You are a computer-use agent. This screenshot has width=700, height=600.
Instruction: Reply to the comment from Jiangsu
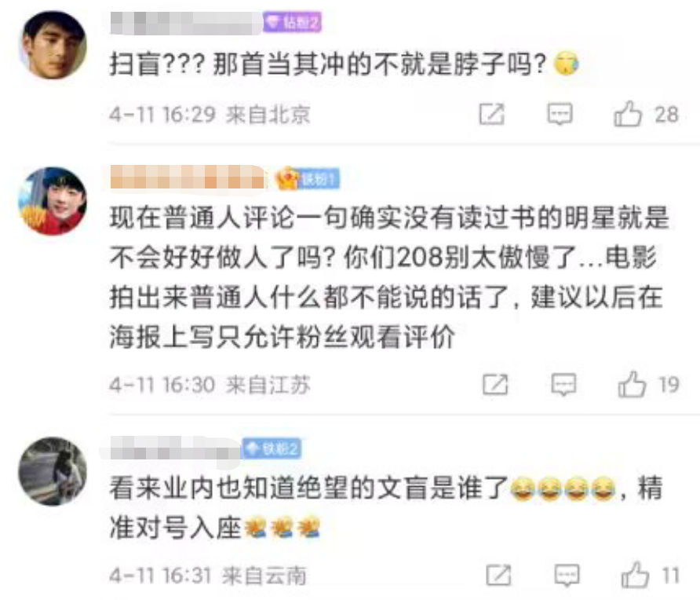click(563, 384)
